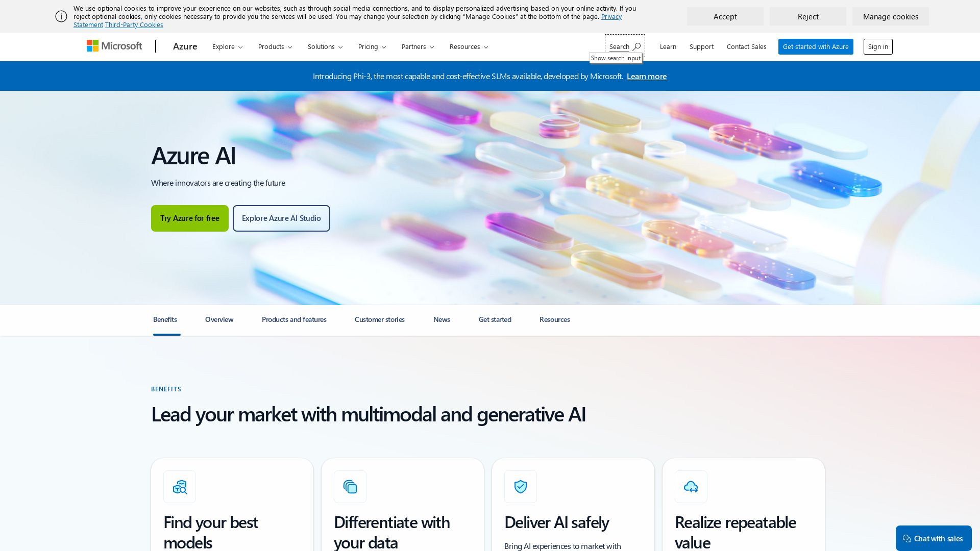This screenshot has height=551, width=980.
Task: Expand the Products menu
Action: point(275,46)
